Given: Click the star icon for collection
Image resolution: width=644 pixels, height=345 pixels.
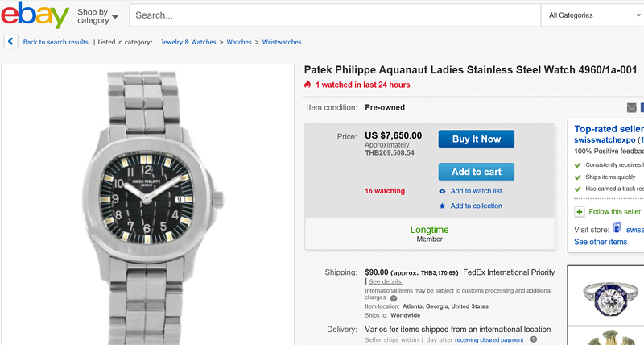Looking at the screenshot, I should (443, 206).
